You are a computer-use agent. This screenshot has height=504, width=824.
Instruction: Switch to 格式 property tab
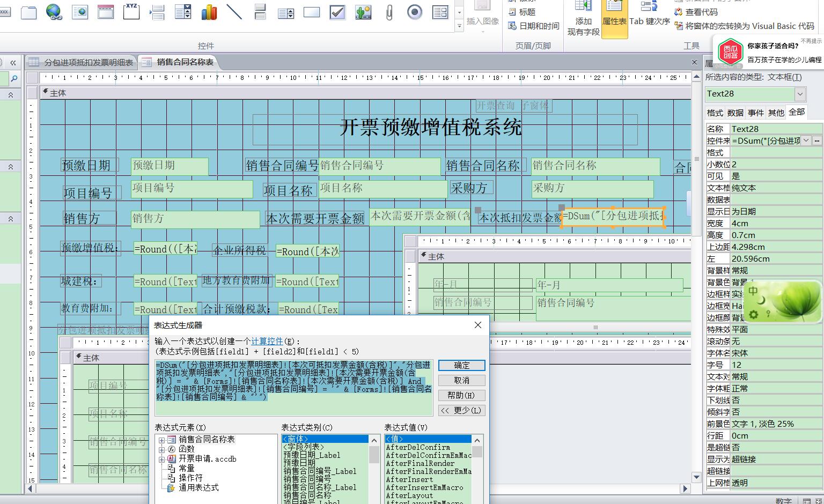click(715, 113)
